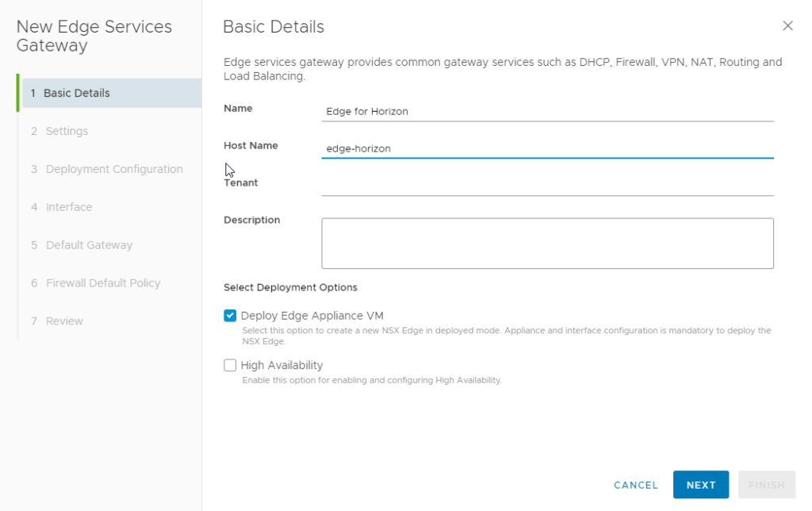Proceed with the Next button
812x511 pixels.
[701, 485]
